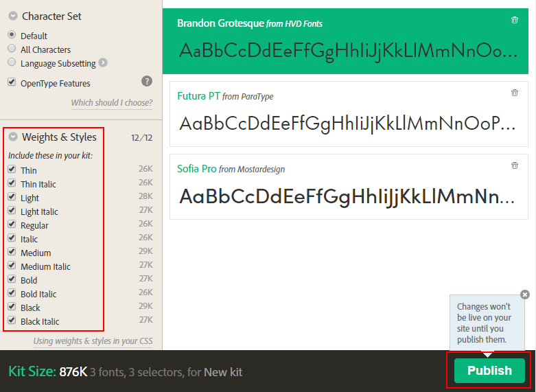Click the Publish button
This screenshot has width=536, height=392.
489,371
